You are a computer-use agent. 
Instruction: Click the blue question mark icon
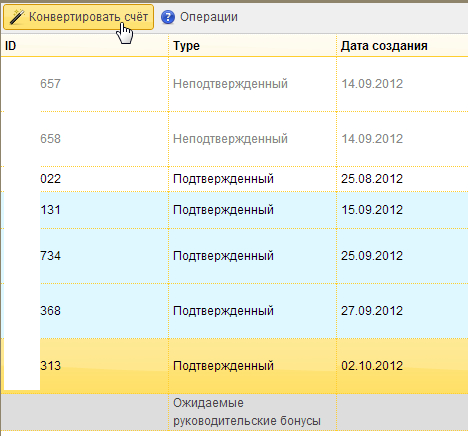[168, 17]
